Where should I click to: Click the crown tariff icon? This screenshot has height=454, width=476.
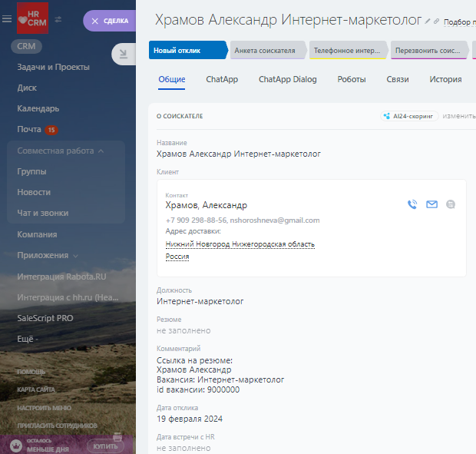point(15,445)
